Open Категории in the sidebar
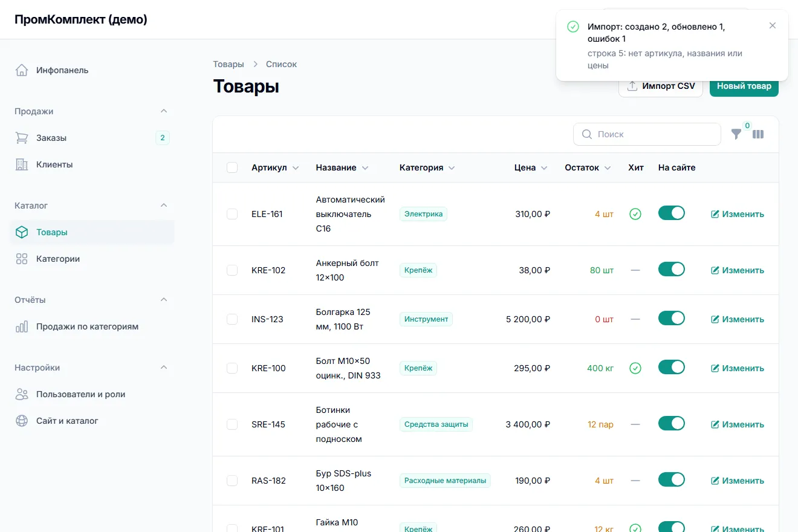 pos(92,259)
